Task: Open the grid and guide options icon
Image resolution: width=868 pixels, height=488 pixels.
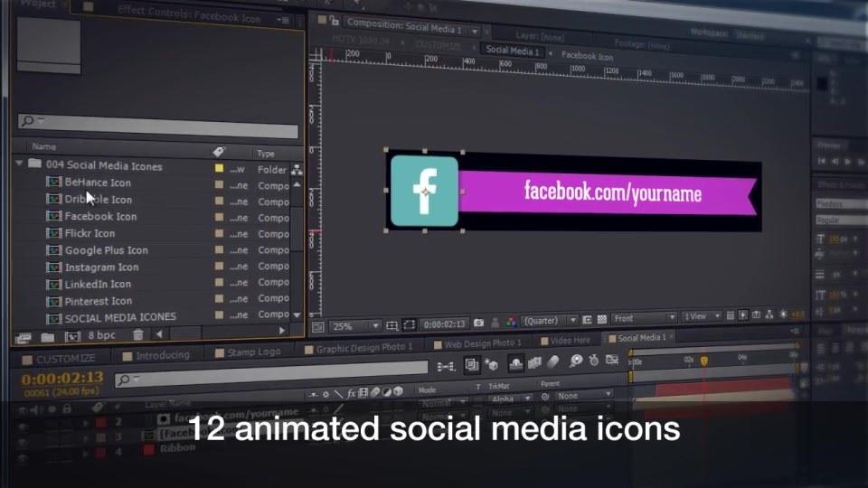Action: click(x=392, y=325)
